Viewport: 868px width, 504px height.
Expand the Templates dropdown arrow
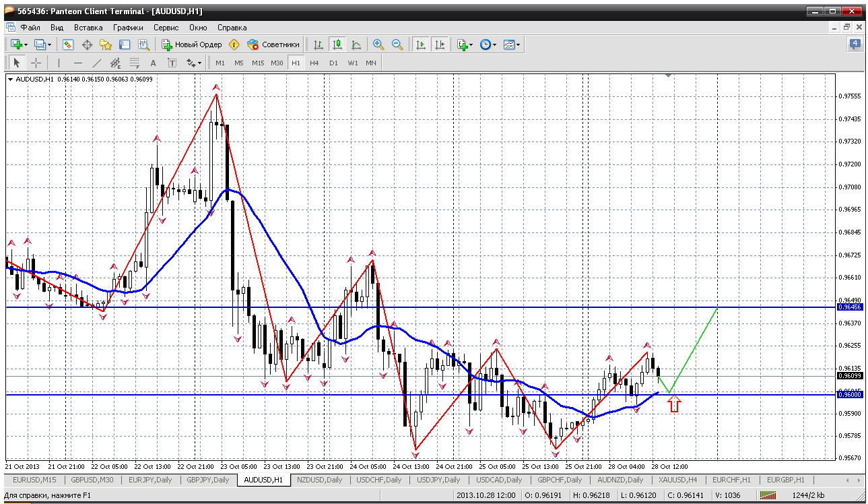519,44
